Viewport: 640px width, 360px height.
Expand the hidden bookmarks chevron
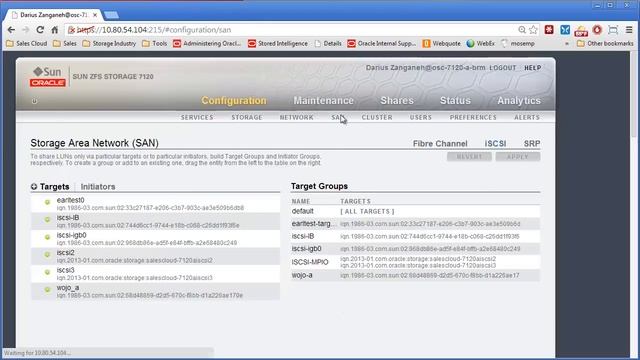pyautogui.click(x=567, y=43)
